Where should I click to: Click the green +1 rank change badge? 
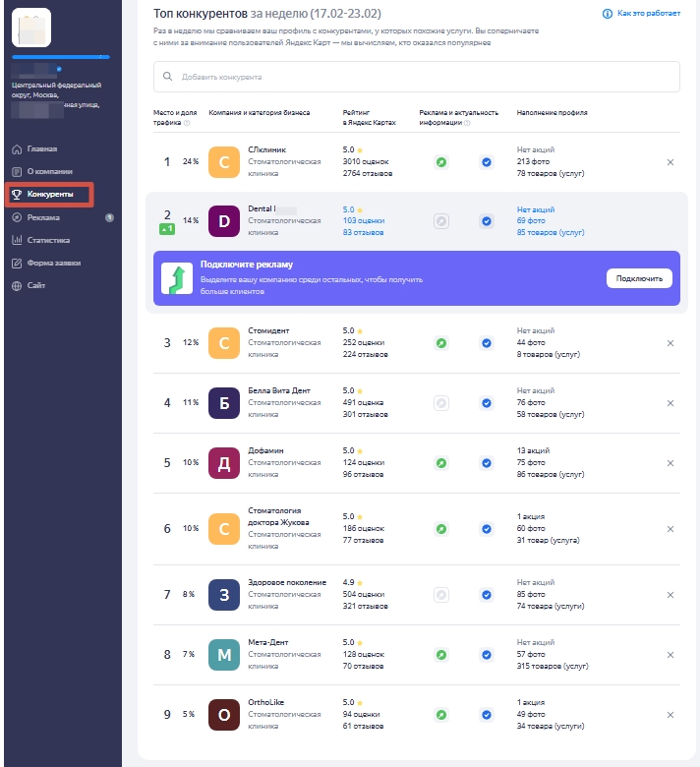coord(167,229)
